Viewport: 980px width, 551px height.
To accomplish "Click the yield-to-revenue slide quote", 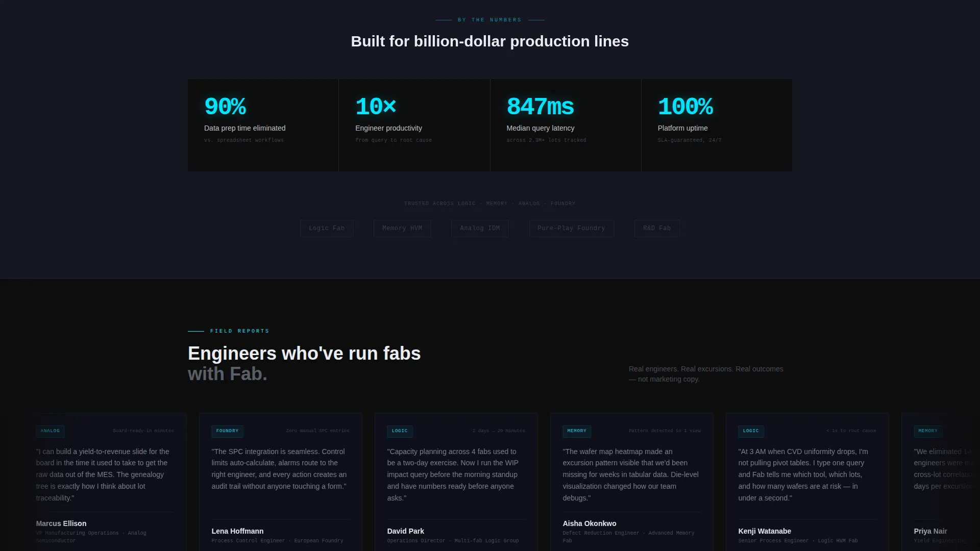I will pyautogui.click(x=103, y=474).
